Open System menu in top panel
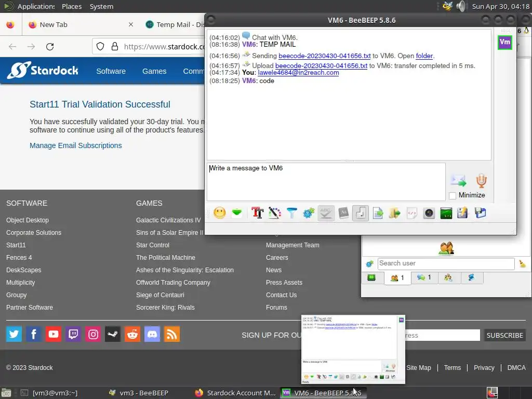The image size is (532, 399). click(x=101, y=6)
